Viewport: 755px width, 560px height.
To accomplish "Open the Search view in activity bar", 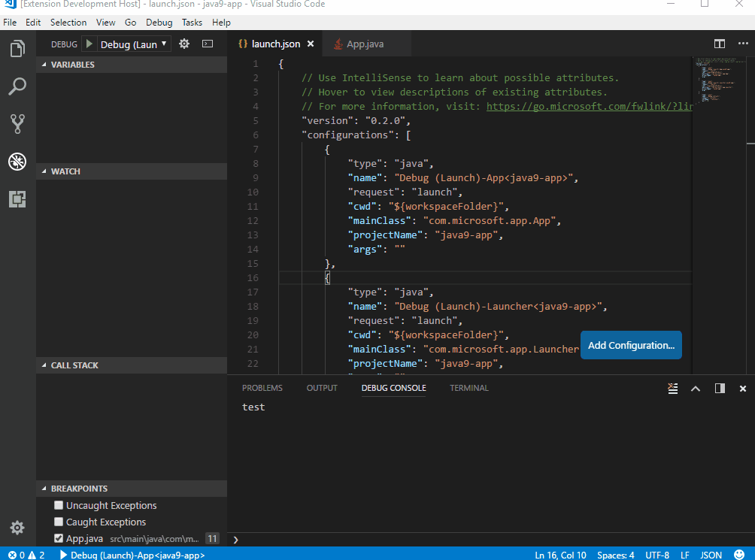I will (x=17, y=86).
